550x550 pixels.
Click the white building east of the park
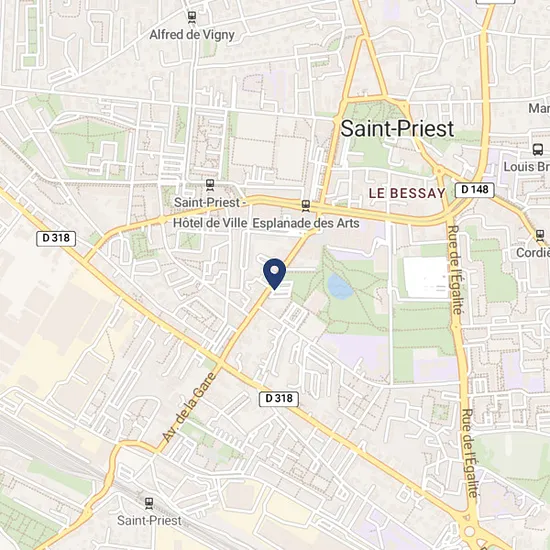[x=426, y=277]
